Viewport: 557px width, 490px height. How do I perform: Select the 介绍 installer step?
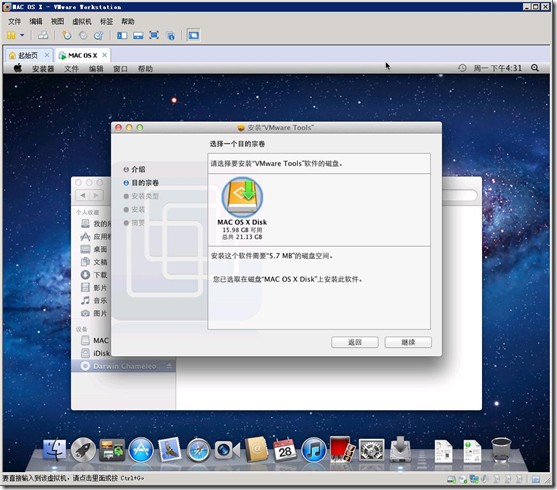134,169
